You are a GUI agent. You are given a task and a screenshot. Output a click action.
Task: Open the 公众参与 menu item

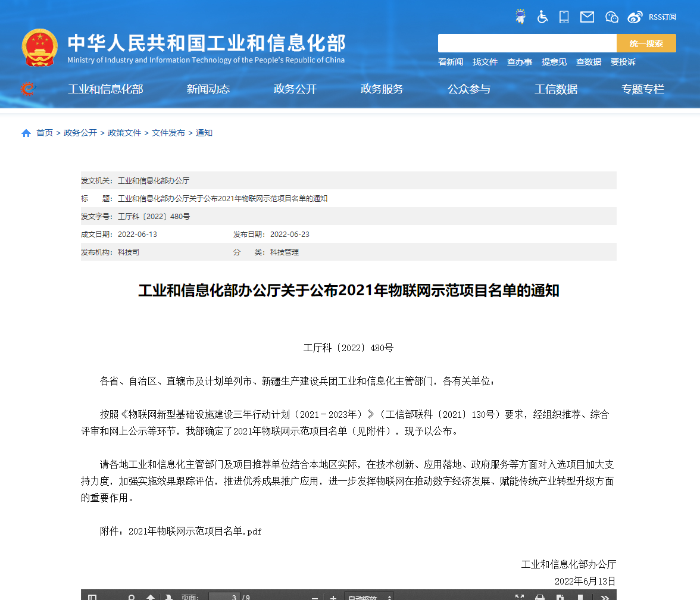(x=469, y=89)
